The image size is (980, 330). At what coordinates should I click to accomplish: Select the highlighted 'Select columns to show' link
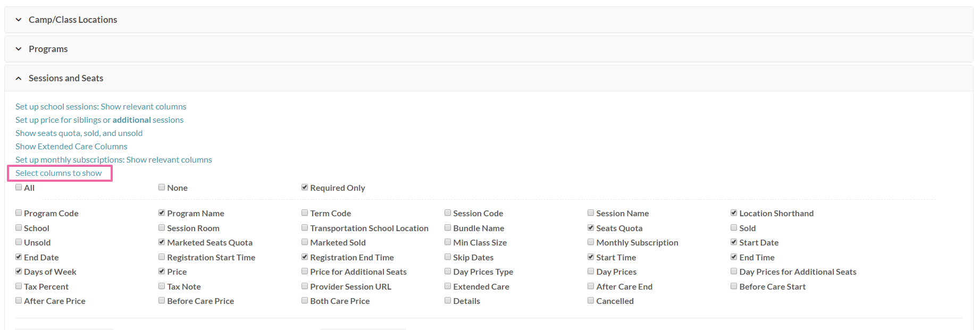[58, 173]
